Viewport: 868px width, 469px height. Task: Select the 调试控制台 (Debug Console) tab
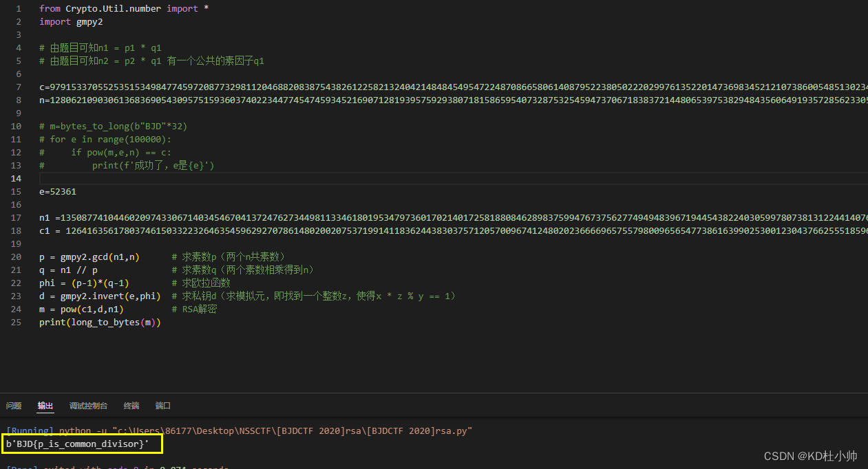88,406
